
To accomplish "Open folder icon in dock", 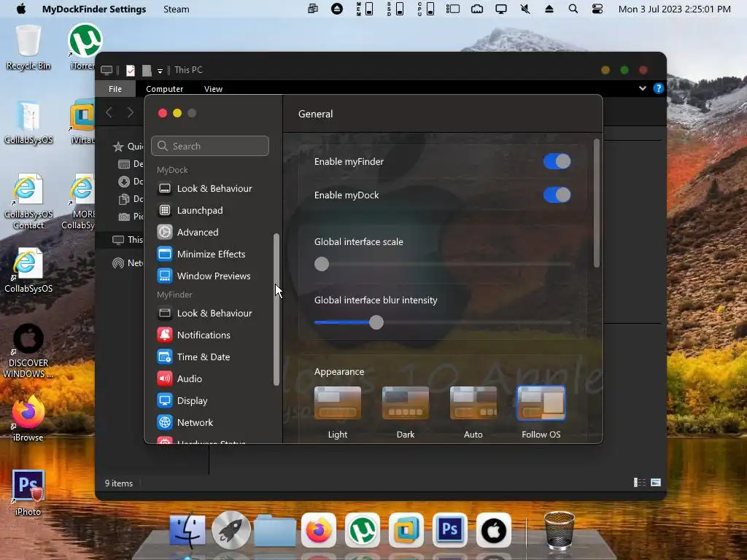I will [275, 530].
